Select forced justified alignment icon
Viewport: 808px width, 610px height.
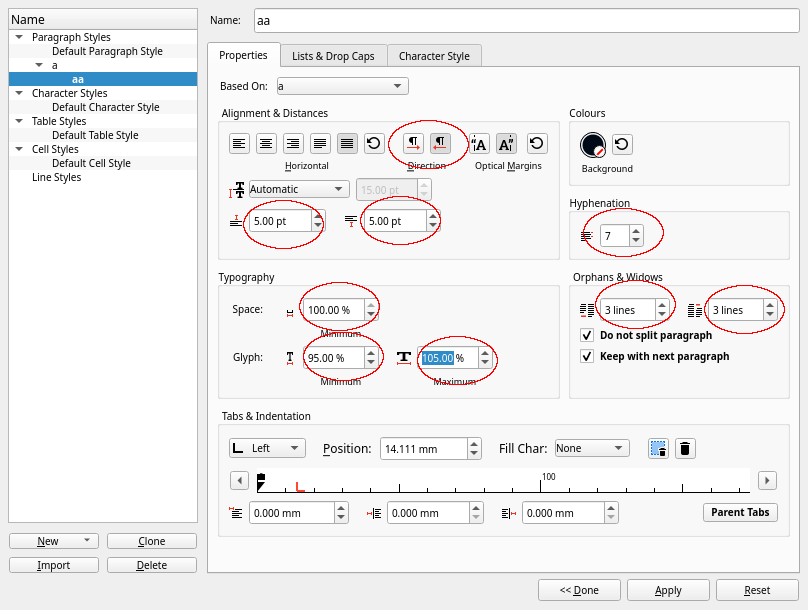347,144
